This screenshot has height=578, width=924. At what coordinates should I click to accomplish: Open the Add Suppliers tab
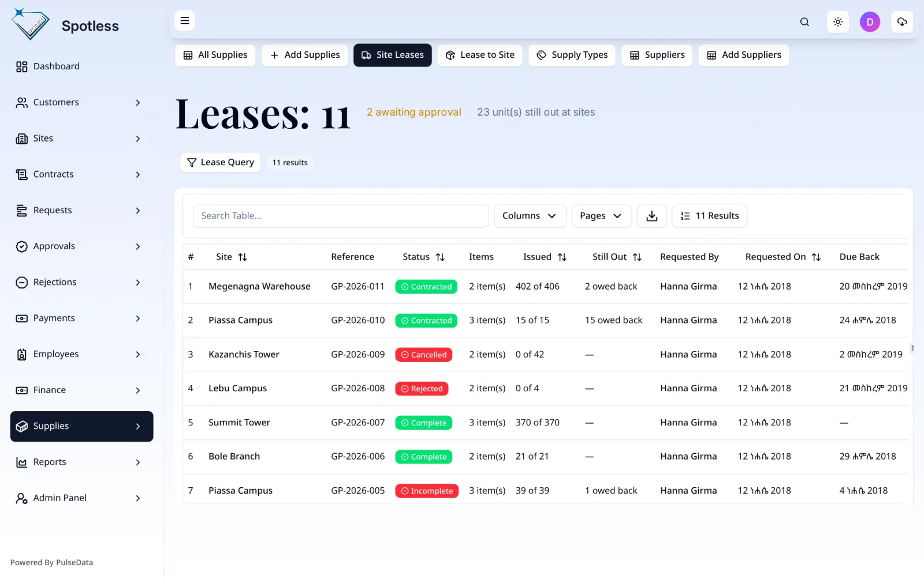click(744, 55)
